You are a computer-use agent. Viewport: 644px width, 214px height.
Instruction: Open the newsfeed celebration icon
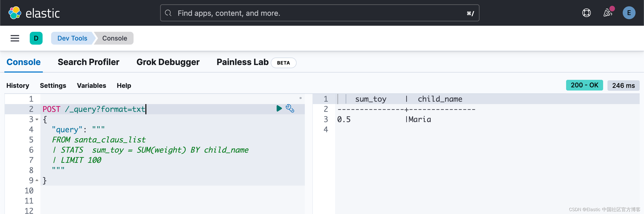tap(607, 13)
